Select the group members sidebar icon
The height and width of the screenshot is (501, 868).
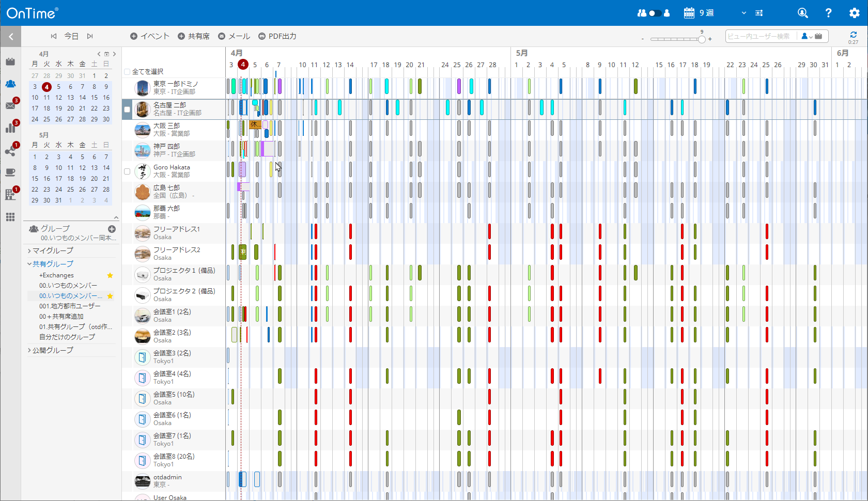pyautogui.click(x=10, y=84)
